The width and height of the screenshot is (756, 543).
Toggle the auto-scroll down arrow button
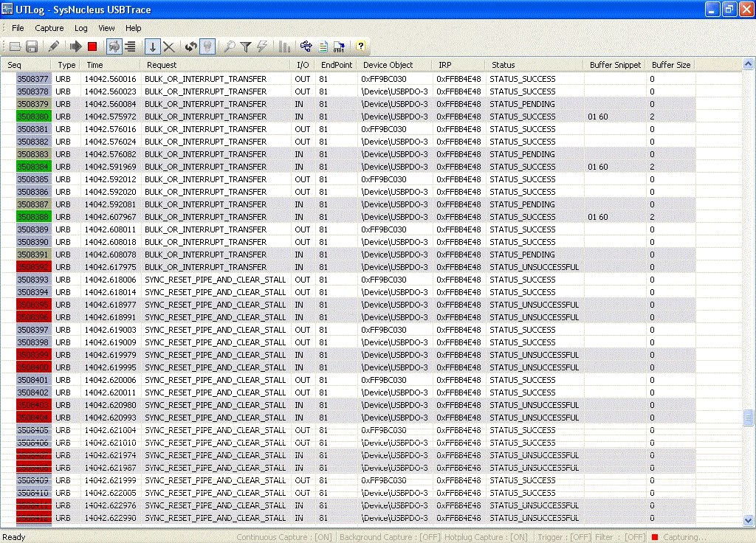tap(152, 46)
